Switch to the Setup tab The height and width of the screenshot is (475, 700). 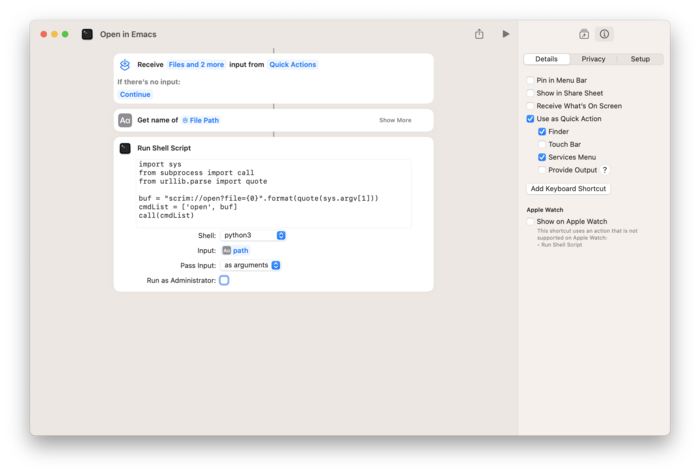(x=640, y=59)
